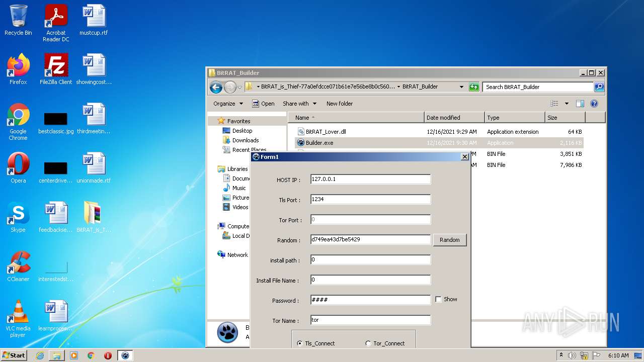Select thirdmeeting document on desktop
Image resolution: width=644 pixels, height=362 pixels.
pyautogui.click(x=94, y=119)
